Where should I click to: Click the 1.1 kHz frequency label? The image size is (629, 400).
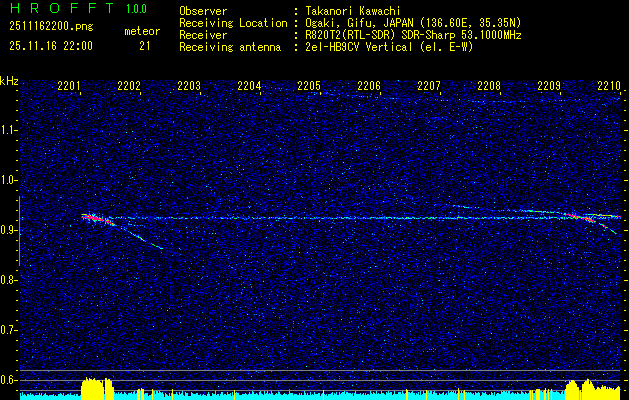pos(8,130)
